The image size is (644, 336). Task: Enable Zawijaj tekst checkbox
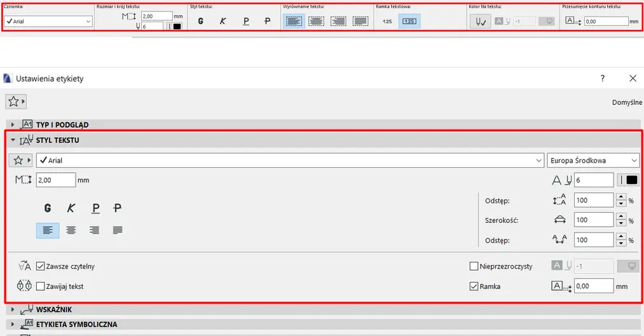(40, 286)
